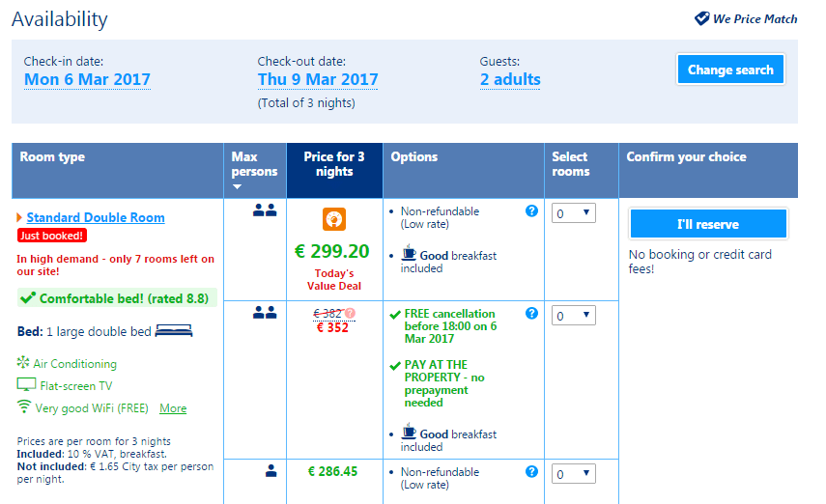
Task: Click help icon beside third row Non-refundable option
Action: point(531,472)
